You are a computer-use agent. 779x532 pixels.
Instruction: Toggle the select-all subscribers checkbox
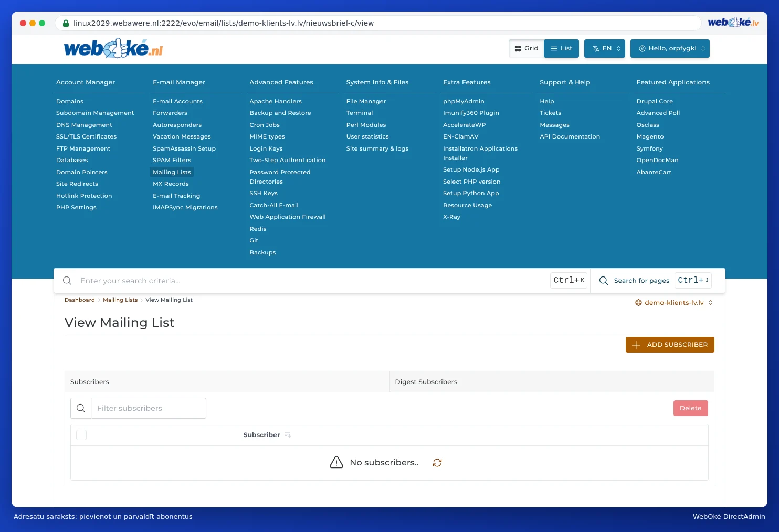(81, 435)
